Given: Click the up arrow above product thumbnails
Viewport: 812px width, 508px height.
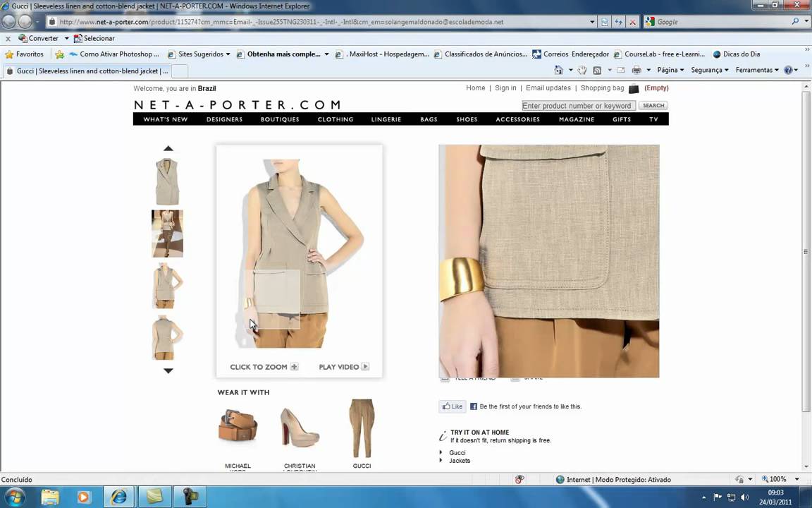Looking at the screenshot, I should [x=168, y=148].
